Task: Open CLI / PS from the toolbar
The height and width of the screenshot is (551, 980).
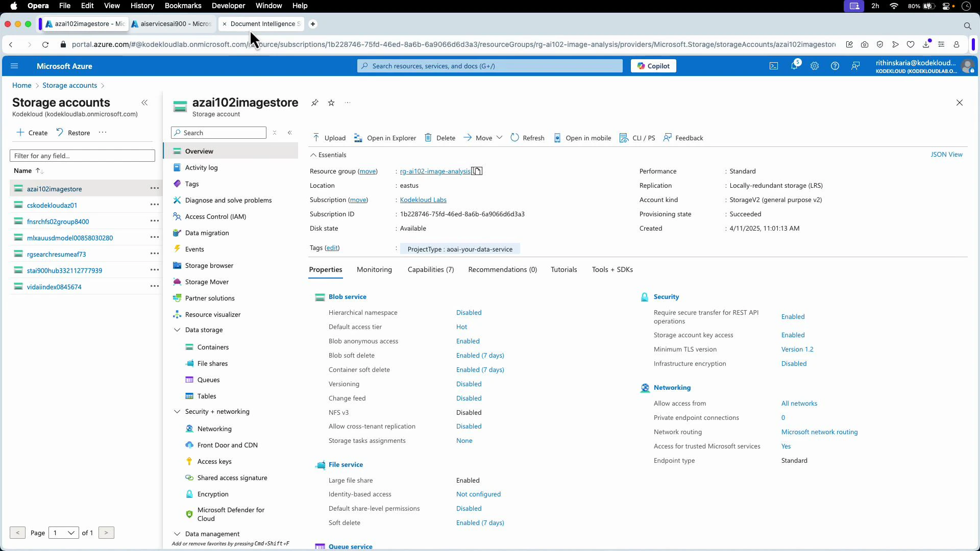Action: click(637, 137)
